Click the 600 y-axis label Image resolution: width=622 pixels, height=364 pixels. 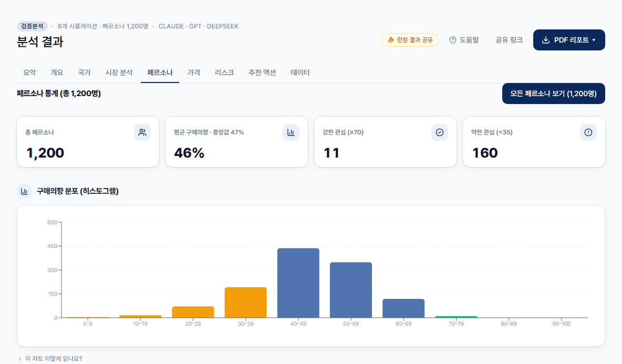click(x=52, y=223)
